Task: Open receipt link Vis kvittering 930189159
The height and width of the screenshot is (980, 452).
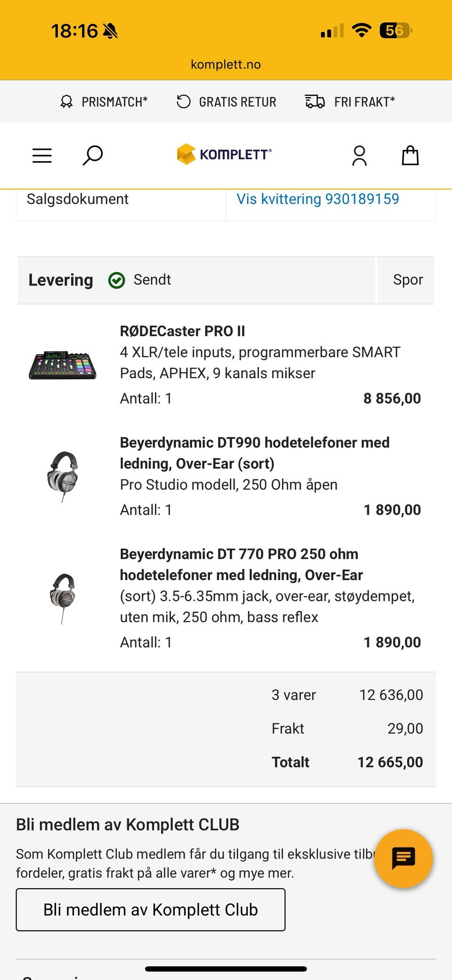Action: [317, 199]
